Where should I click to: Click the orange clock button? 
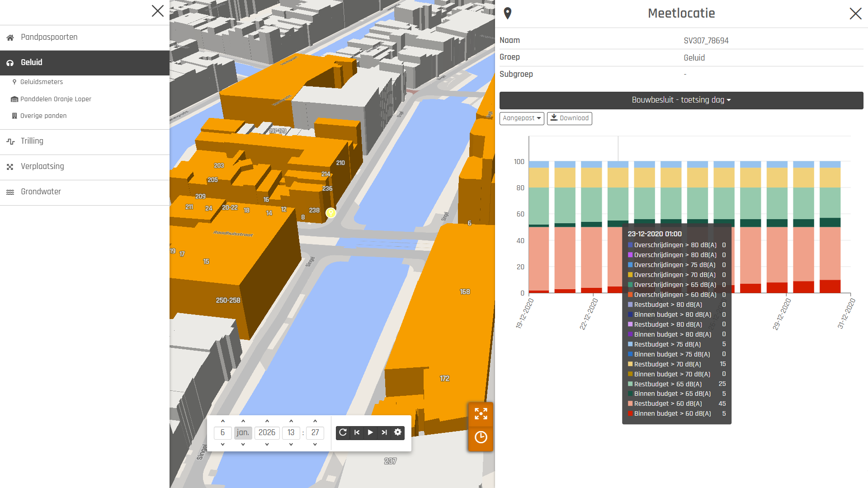coord(481,437)
